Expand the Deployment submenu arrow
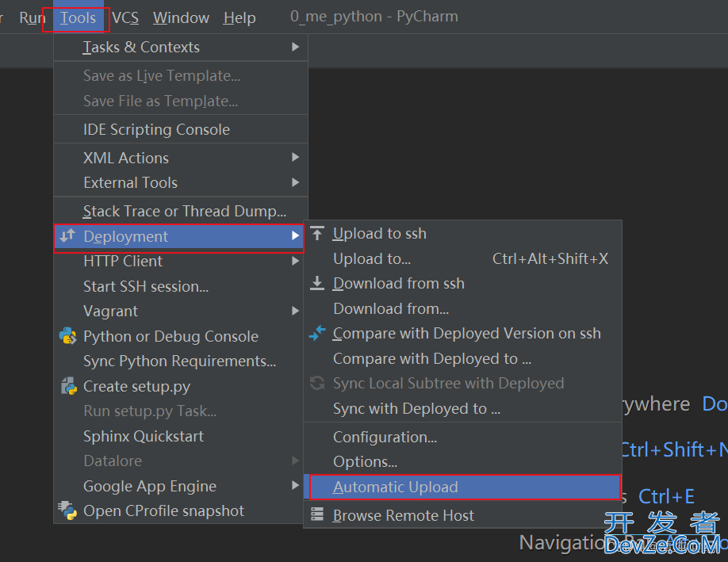Screen dimensions: 728x562 pyautogui.click(x=295, y=235)
